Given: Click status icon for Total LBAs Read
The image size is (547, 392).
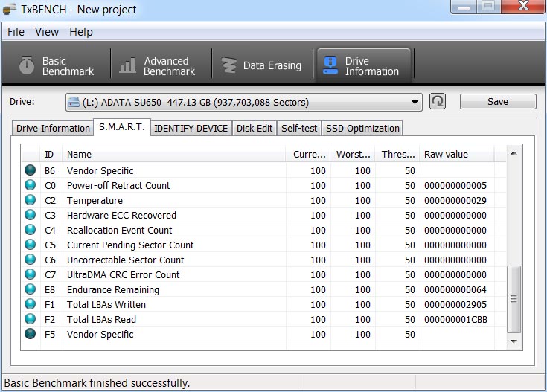Looking at the screenshot, I should coord(31,319).
